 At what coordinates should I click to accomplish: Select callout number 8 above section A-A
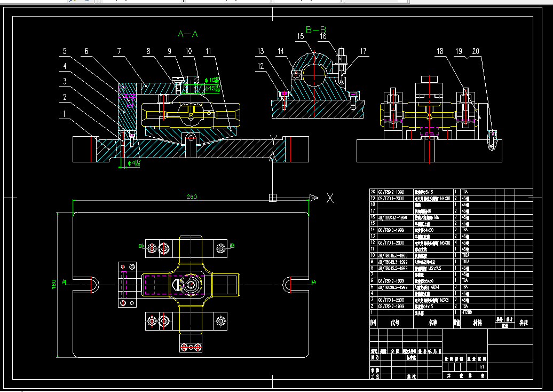tap(148, 51)
